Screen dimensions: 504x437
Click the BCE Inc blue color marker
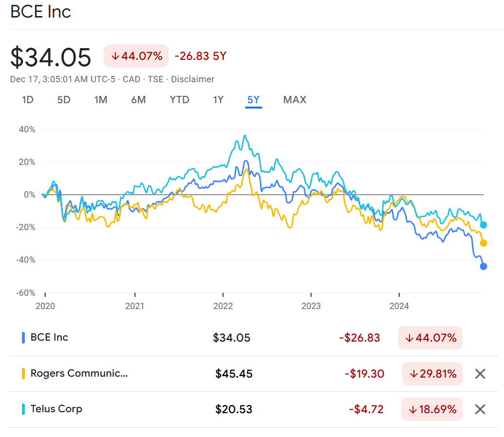pos(23,338)
